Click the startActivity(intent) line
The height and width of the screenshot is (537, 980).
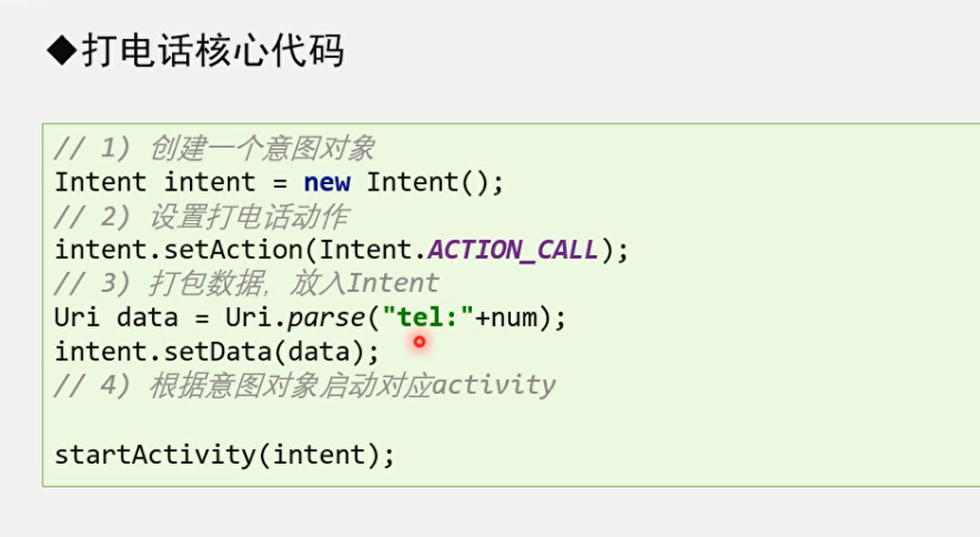tap(225, 454)
